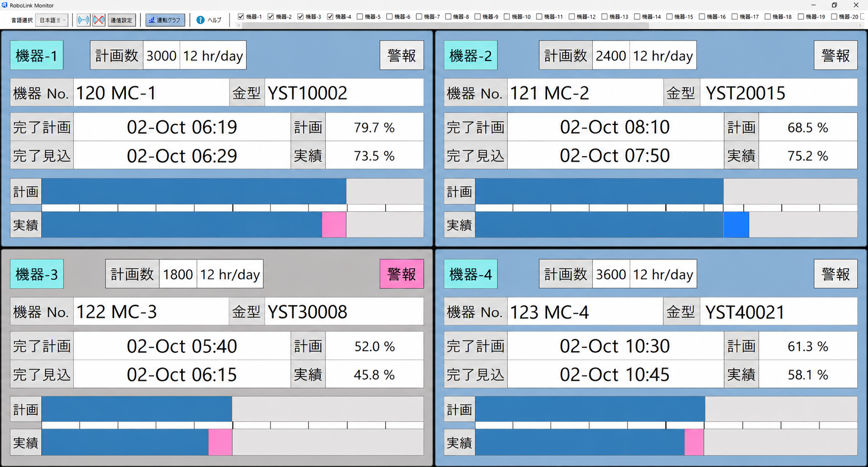Uncheck the 機器-3 checkbox
Viewport: 868px width, 467px height.
point(301,17)
